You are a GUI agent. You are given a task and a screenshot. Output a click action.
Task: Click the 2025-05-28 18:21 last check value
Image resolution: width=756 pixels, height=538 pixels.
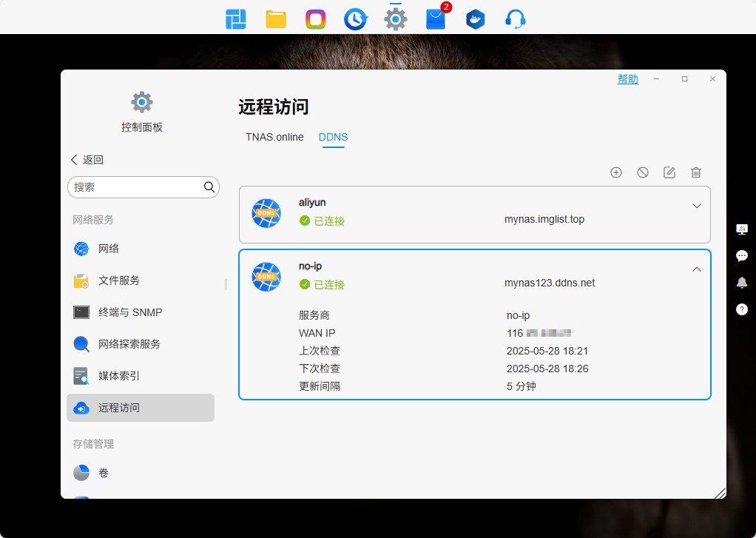[x=547, y=352]
